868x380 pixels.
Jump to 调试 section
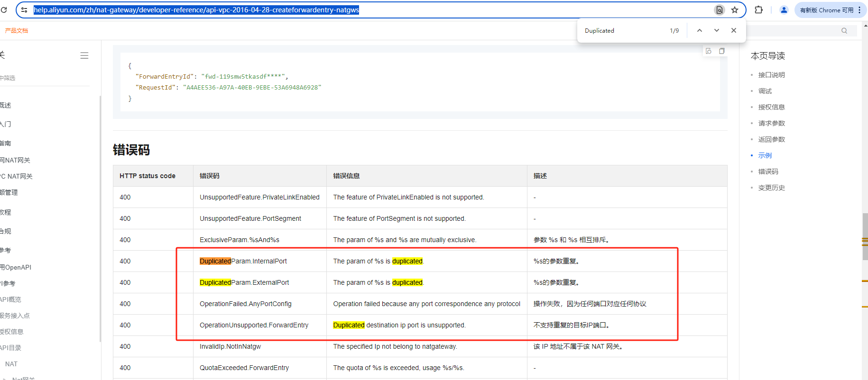coord(765,91)
